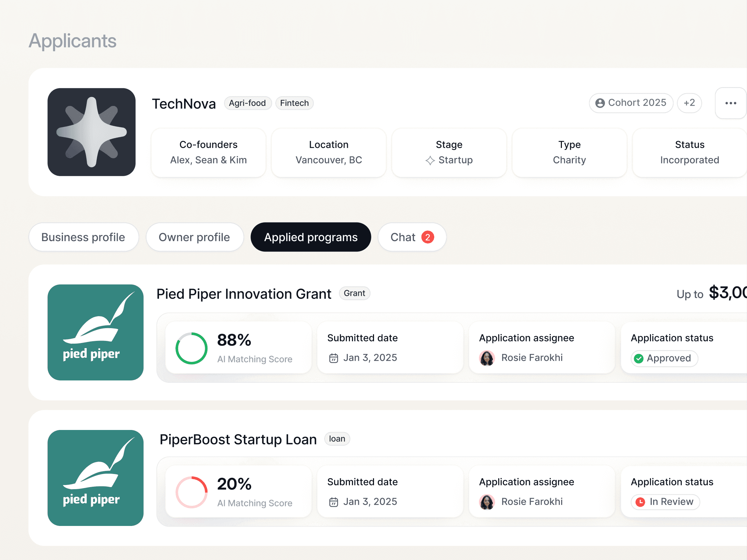The width and height of the screenshot is (747, 560).
Task: Click the green Approved checkmark icon
Action: [639, 358]
